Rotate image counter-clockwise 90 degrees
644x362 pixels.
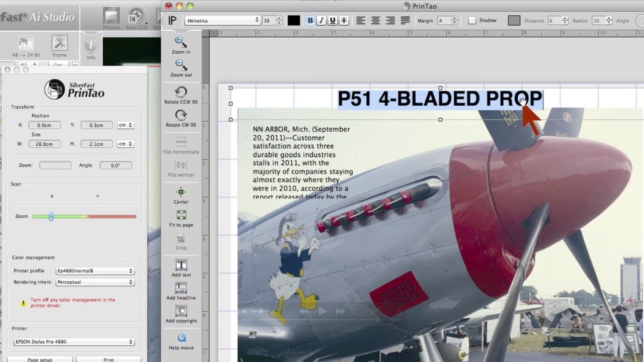click(181, 92)
